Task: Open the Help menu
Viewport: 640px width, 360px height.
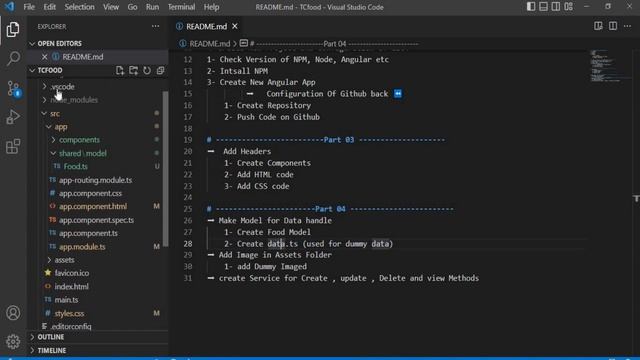Action: pyautogui.click(x=211, y=7)
